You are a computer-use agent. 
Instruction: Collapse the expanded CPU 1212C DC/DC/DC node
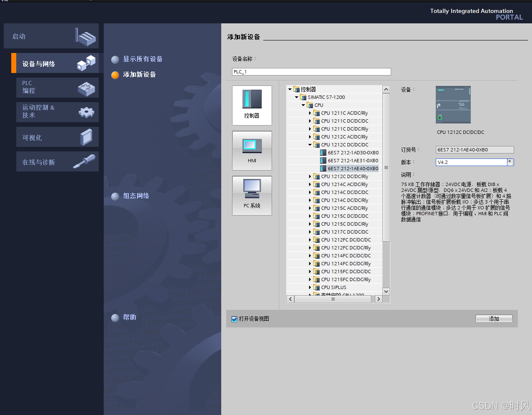310,145
